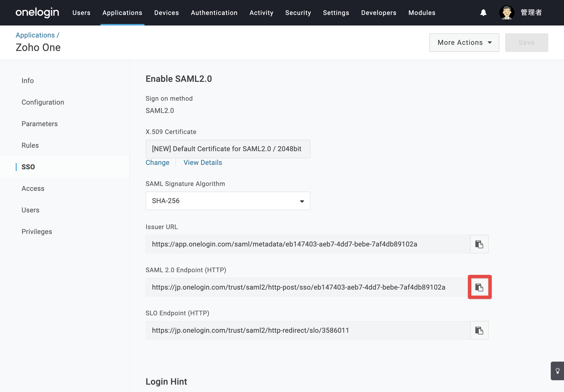Copy the SAML 2.0 Endpoint URL
The image size is (564, 392).
479,287
